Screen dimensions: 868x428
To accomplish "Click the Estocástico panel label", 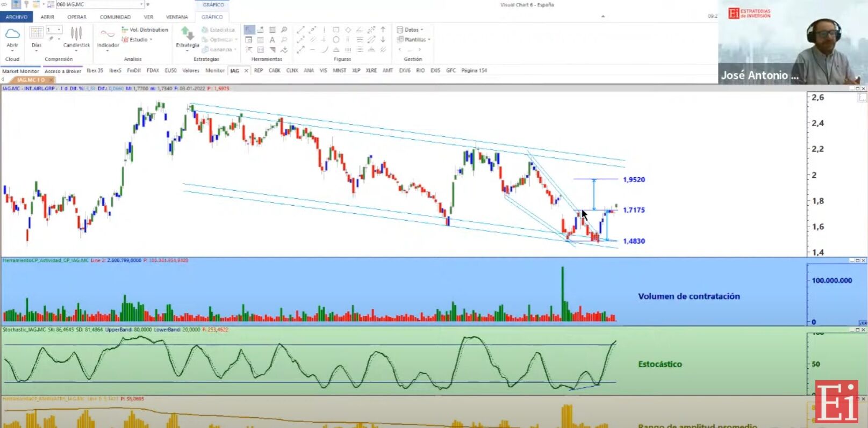I will 660,364.
